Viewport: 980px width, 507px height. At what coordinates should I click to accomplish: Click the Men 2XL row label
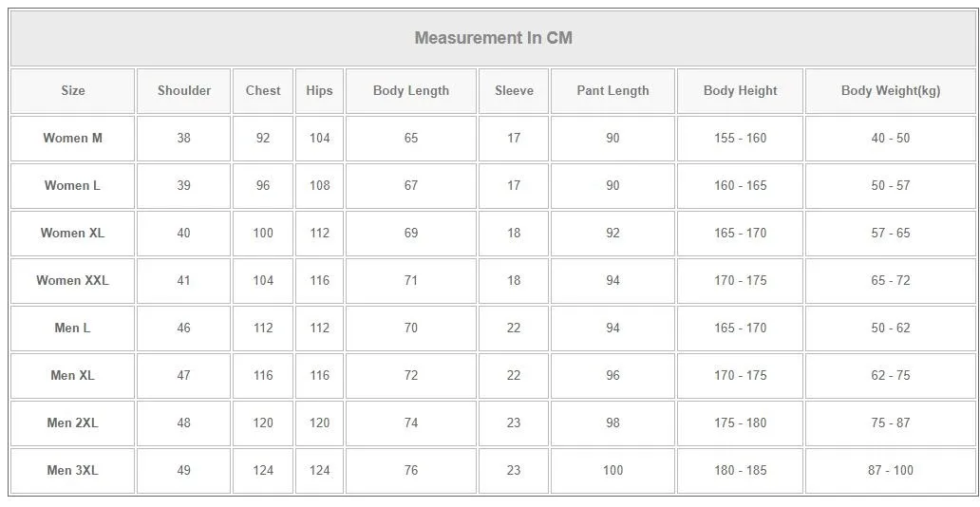[73, 423]
